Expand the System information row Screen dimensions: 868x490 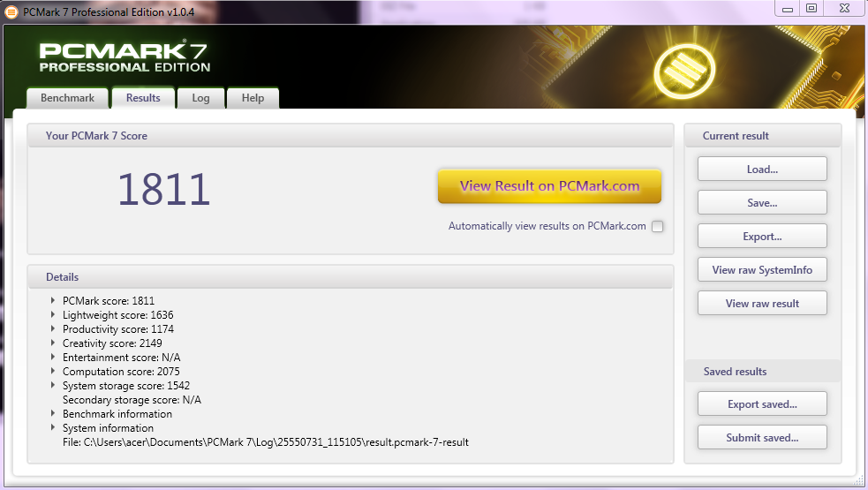click(53, 427)
